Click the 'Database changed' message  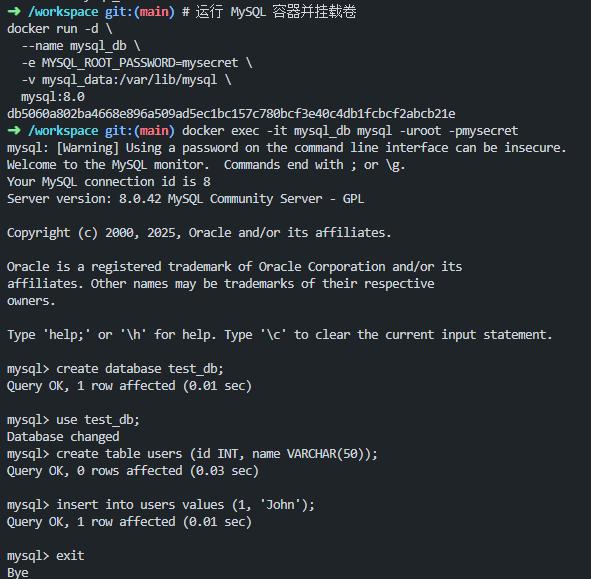pos(63,437)
